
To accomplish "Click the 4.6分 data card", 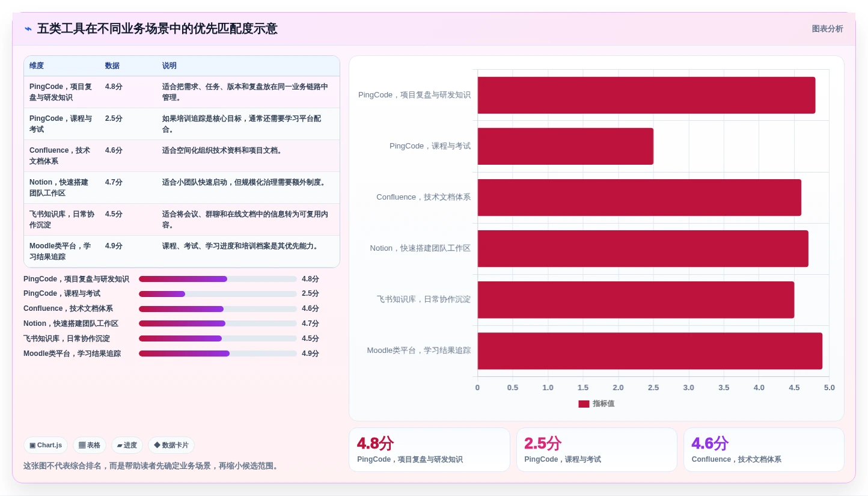I will [x=764, y=450].
